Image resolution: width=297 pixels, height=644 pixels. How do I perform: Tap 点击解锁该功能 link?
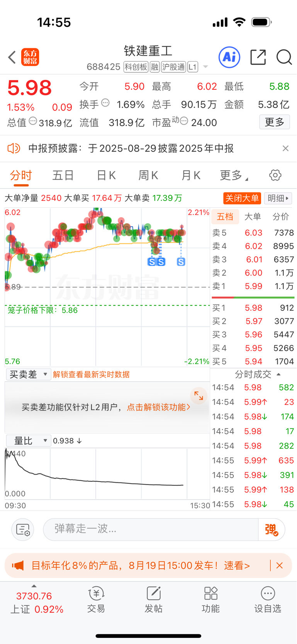click(x=158, y=407)
